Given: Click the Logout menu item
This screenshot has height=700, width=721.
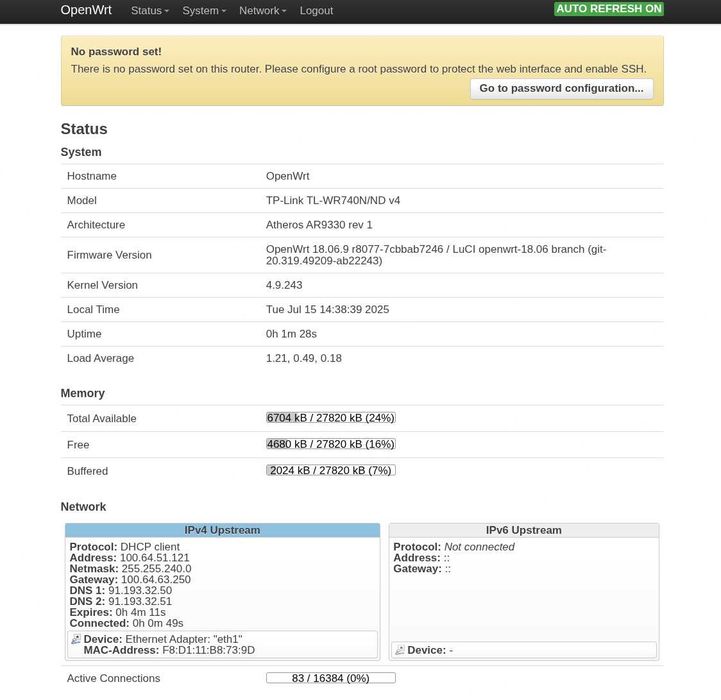Looking at the screenshot, I should pyautogui.click(x=316, y=11).
